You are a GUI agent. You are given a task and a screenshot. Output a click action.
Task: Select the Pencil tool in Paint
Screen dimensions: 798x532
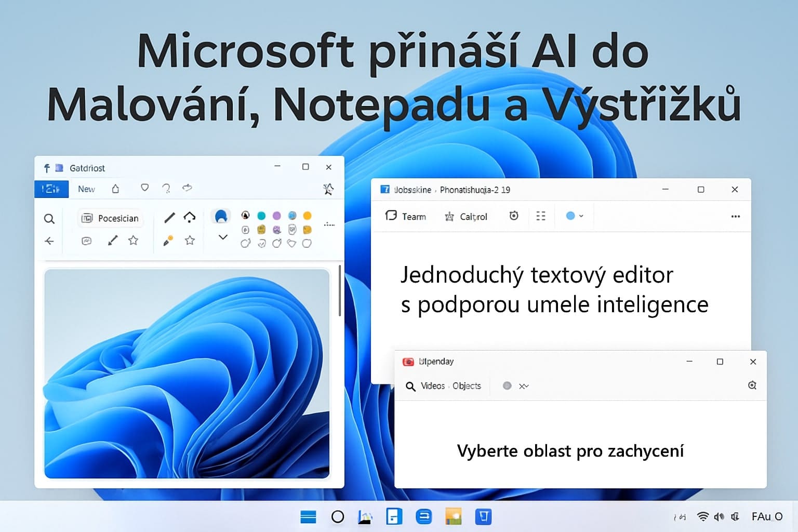click(x=169, y=218)
